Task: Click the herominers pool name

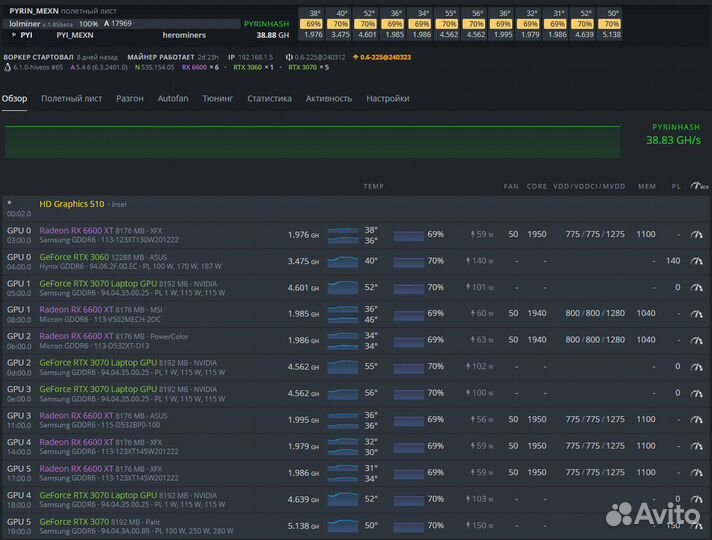Action: tap(184, 35)
